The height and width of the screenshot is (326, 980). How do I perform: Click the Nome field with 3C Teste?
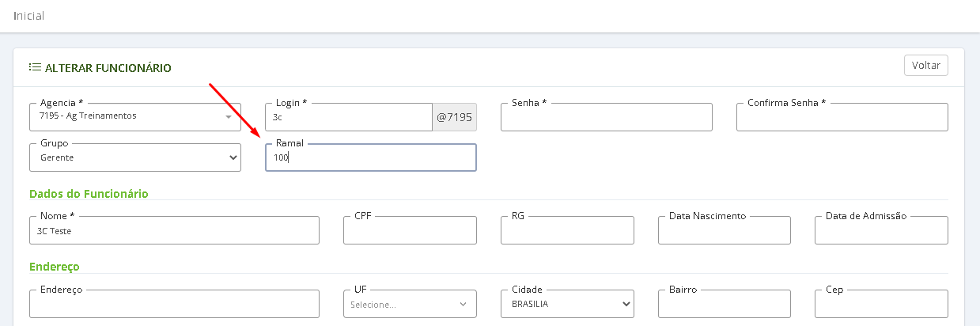point(174,230)
